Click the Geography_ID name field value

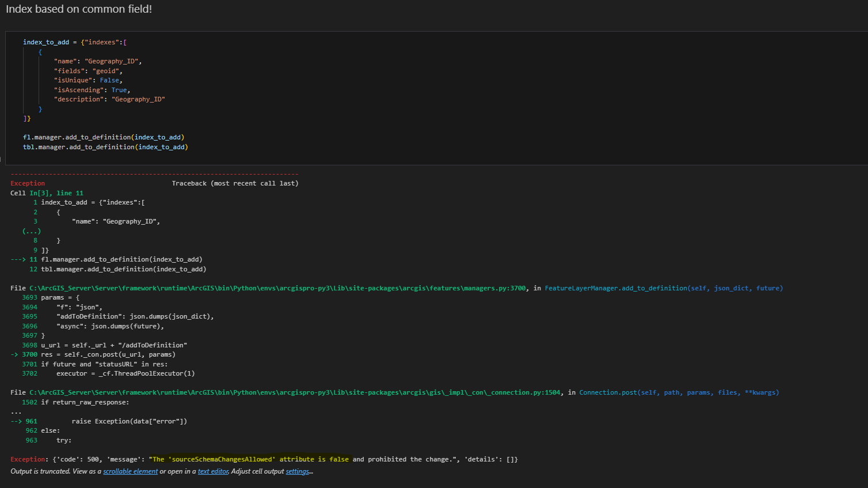113,60
